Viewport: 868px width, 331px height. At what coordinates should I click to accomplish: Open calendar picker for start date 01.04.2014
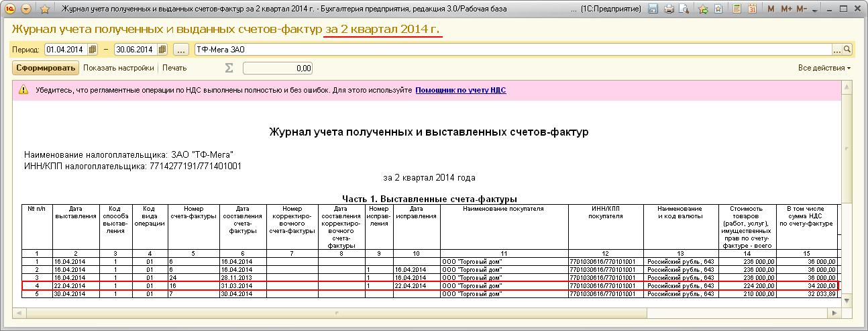[93, 49]
